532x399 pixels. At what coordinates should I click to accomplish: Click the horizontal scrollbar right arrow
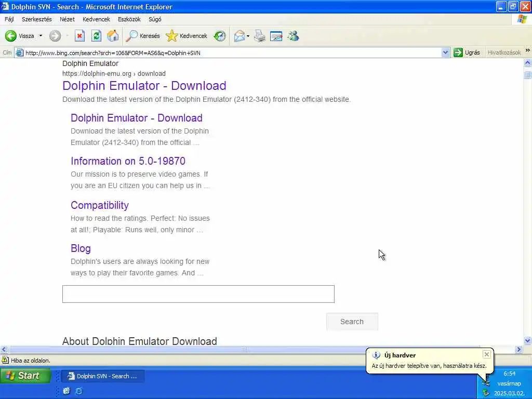518,349
